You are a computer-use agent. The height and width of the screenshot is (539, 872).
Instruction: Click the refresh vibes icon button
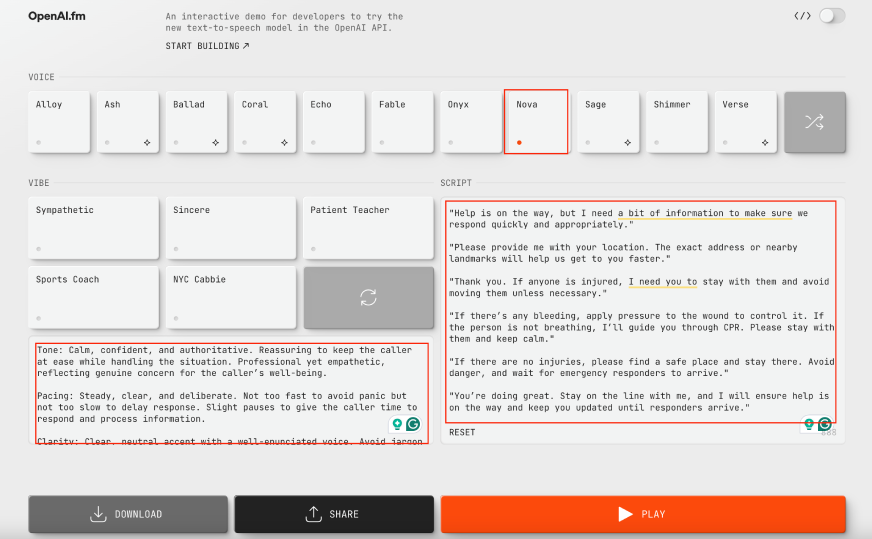click(368, 297)
